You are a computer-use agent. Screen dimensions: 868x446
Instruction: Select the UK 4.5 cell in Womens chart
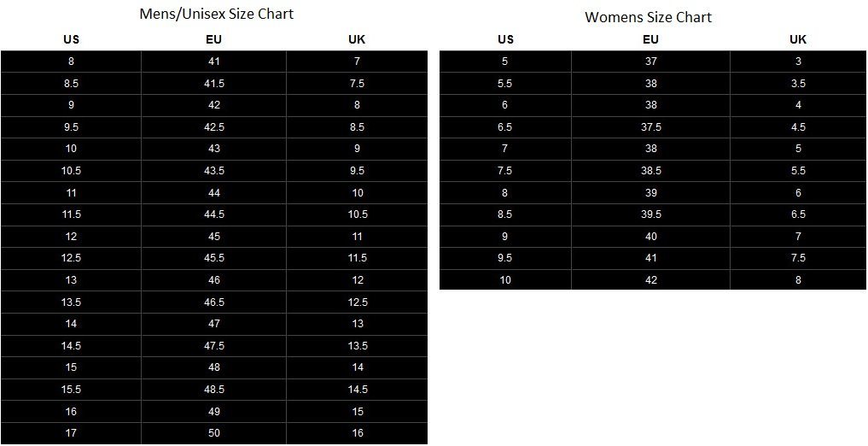tap(798, 127)
